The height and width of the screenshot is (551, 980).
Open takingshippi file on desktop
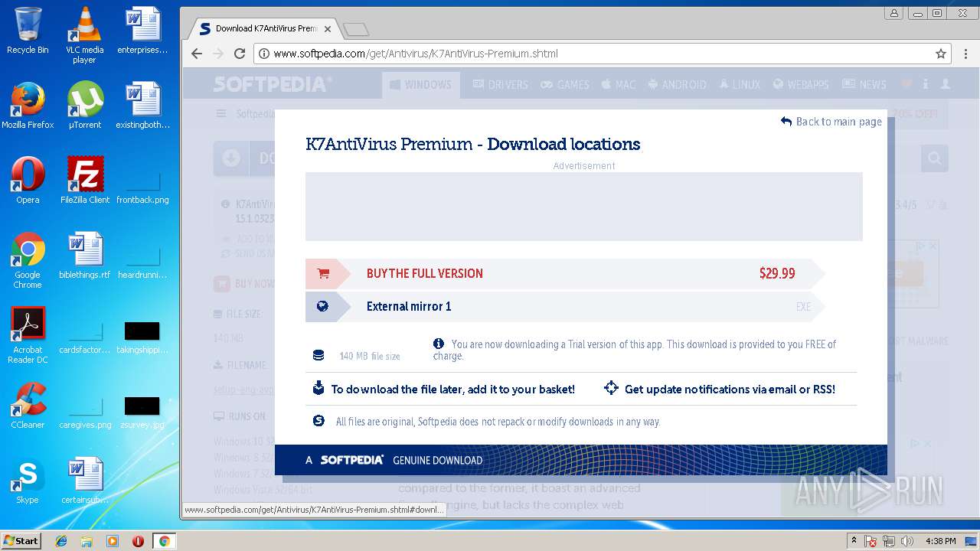point(142,337)
